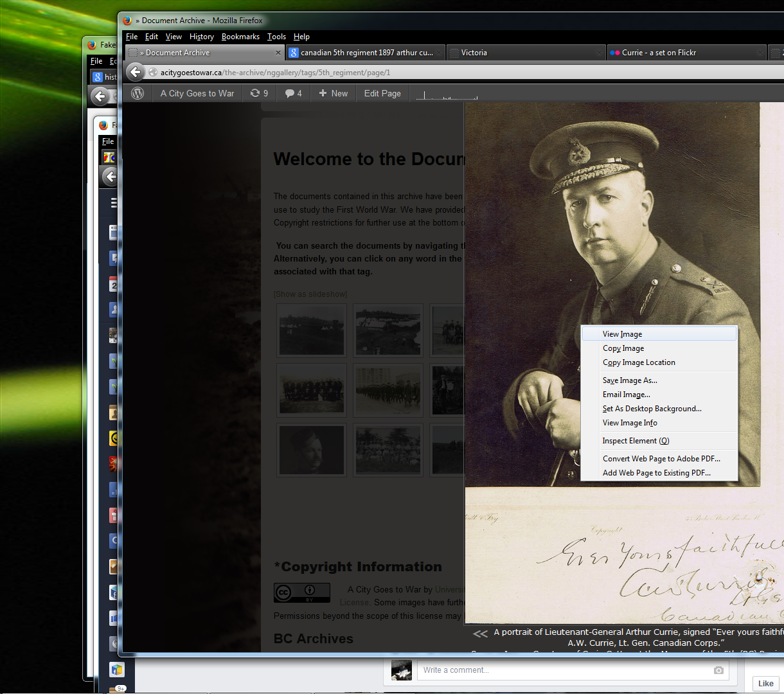Viewport: 784px width, 694px height.
Task: Click Edit Page in the admin bar
Action: pos(382,93)
